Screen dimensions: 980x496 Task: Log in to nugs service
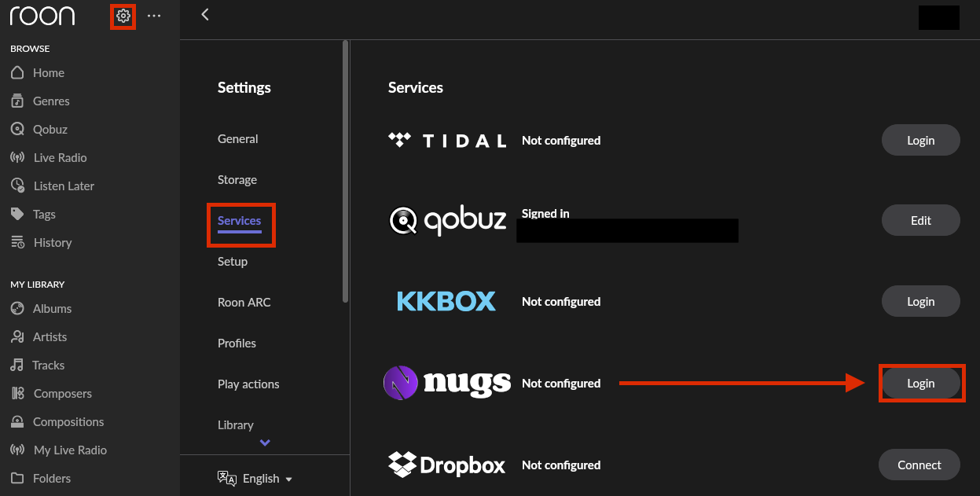(920, 384)
